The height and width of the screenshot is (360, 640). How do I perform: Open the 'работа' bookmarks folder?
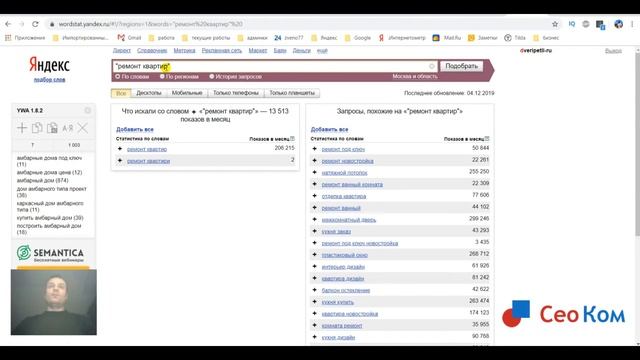tap(162, 38)
